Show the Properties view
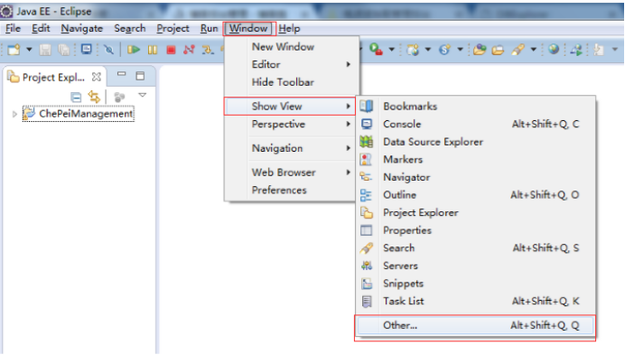This screenshot has width=625, height=364. coord(476,230)
